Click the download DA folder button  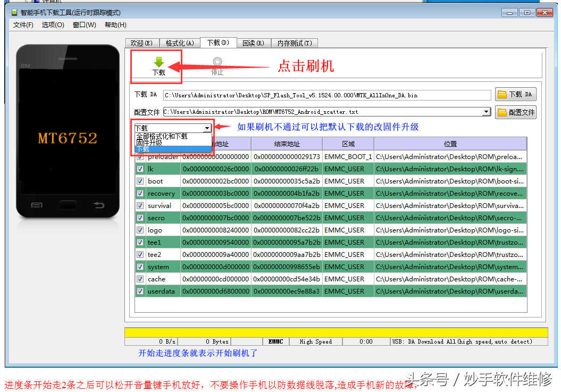pos(515,95)
